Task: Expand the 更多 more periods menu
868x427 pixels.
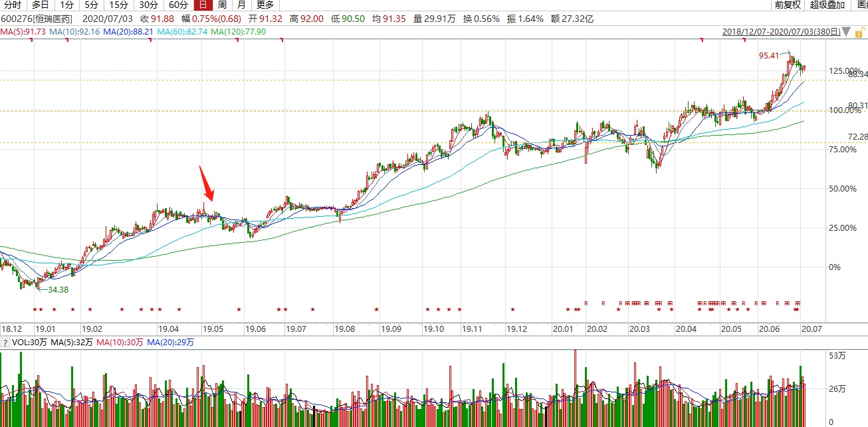Action: (266, 5)
